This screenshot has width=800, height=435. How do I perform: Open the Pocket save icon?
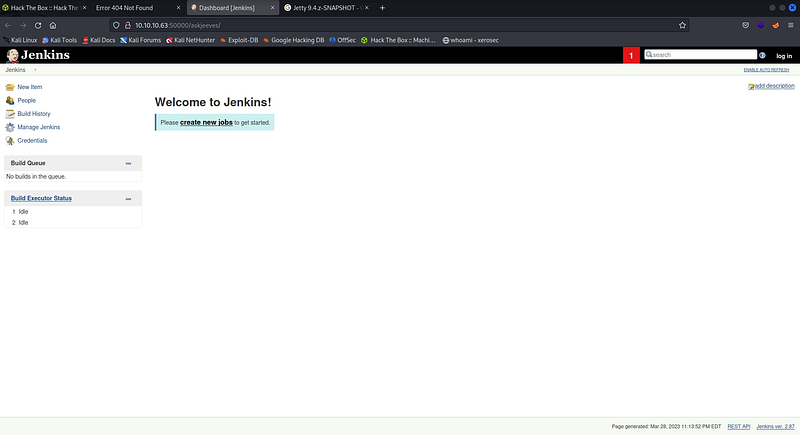(x=745, y=25)
